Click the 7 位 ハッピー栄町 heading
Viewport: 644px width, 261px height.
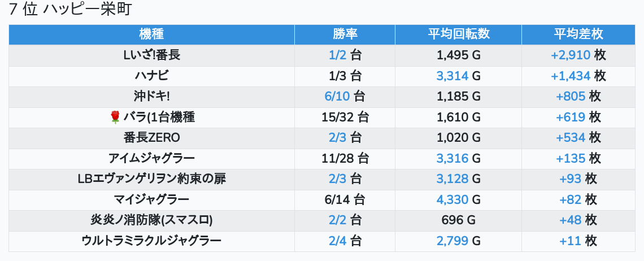point(70,10)
